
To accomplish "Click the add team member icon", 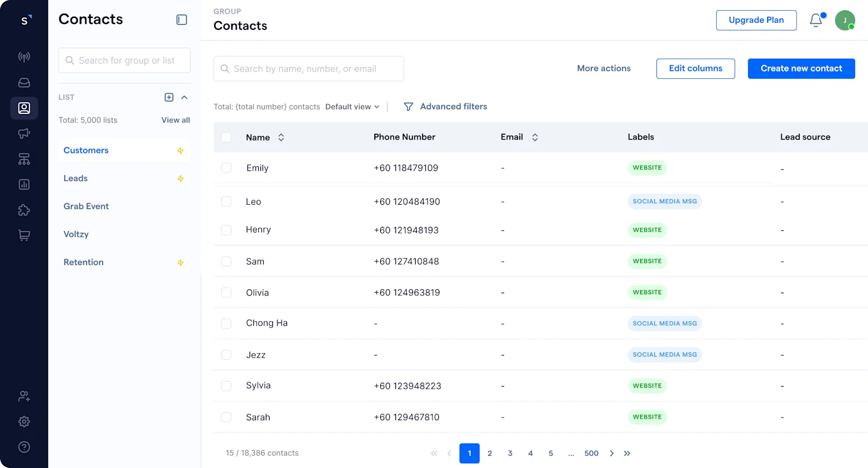I will coord(24,396).
